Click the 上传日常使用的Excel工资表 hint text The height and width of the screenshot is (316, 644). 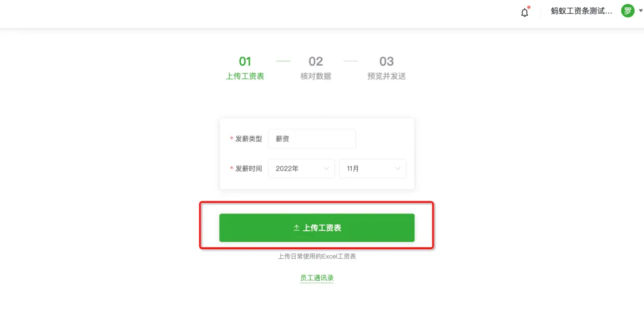pyautogui.click(x=317, y=256)
